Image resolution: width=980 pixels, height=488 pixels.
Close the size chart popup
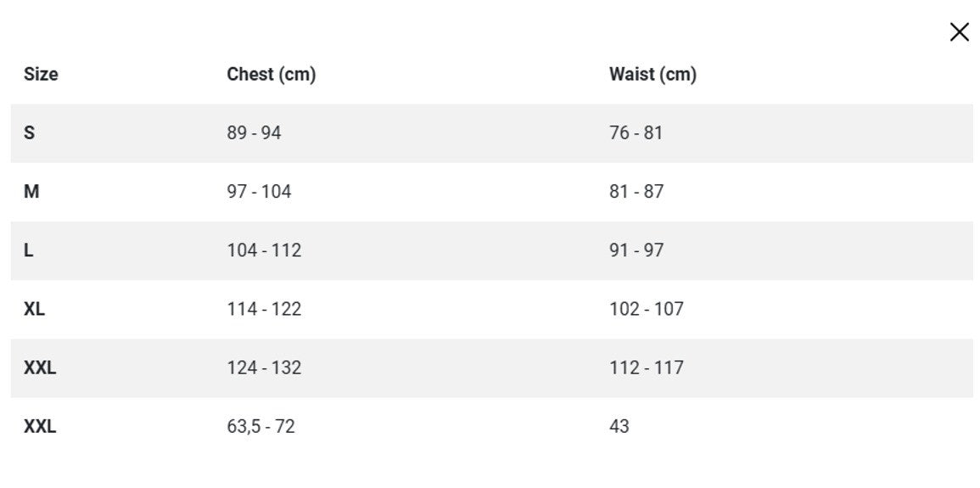pos(959,32)
